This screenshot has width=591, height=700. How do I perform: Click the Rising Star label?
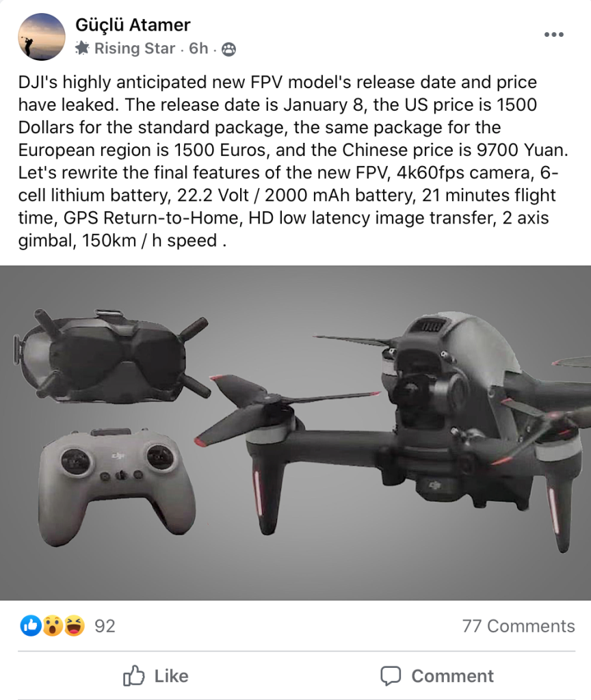coord(135,49)
